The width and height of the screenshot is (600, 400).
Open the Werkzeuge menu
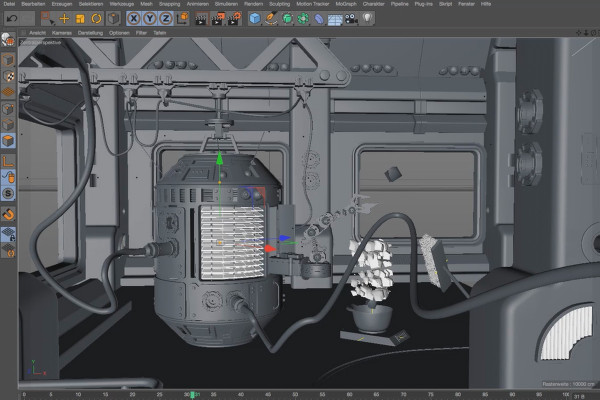pyautogui.click(x=122, y=4)
